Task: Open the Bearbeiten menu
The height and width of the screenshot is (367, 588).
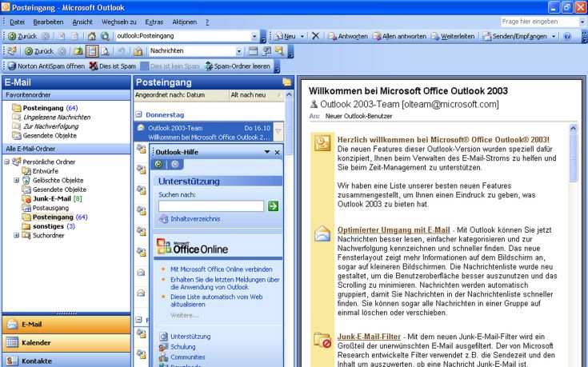Action: [x=48, y=22]
